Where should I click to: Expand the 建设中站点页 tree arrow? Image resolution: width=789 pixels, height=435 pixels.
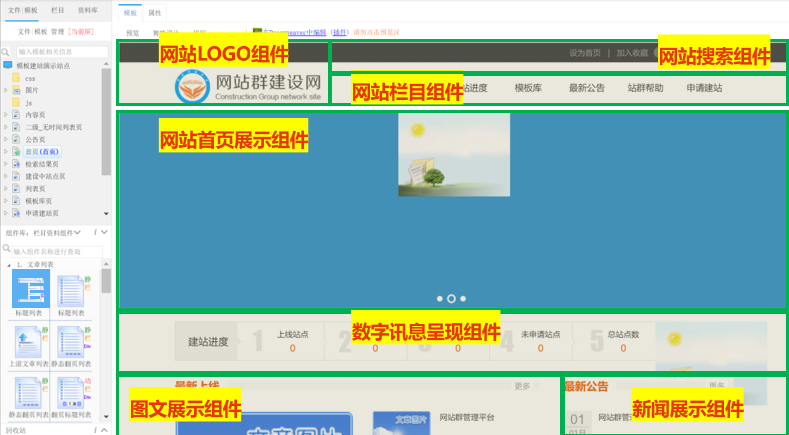point(6,176)
